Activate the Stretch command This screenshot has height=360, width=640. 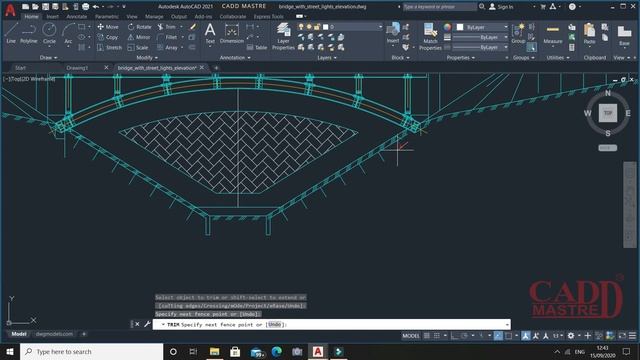coord(109,48)
